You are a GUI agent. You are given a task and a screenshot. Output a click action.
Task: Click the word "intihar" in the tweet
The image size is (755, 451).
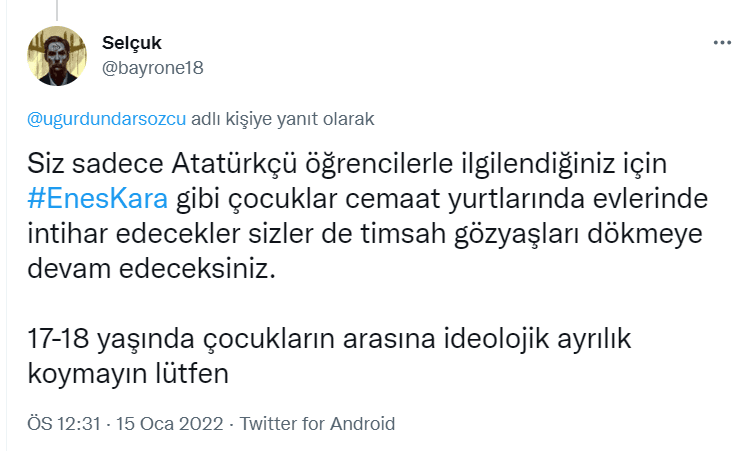[x=62, y=232]
